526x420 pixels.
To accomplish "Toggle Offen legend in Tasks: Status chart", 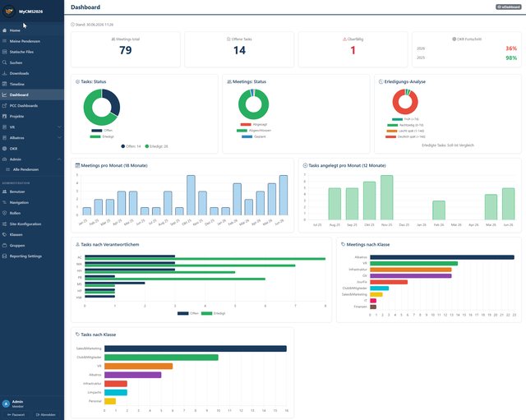I will coord(102,131).
